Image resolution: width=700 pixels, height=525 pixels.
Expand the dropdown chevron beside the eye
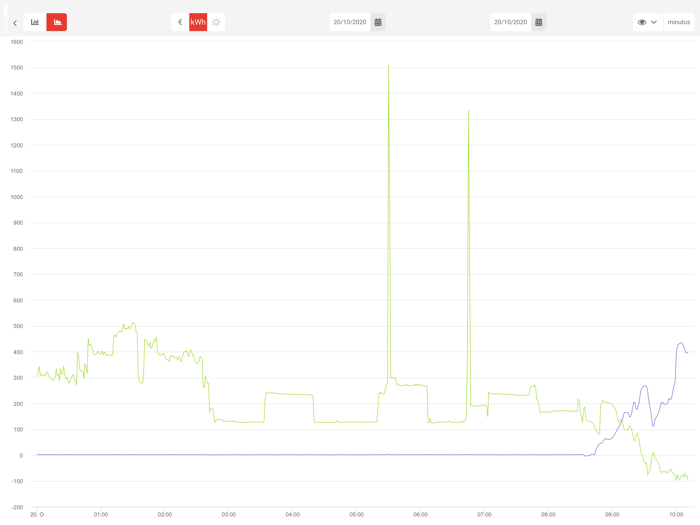coord(654,22)
